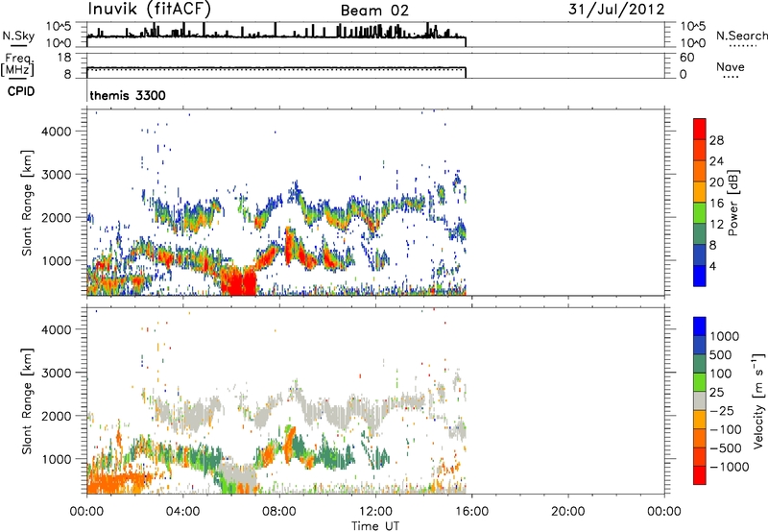Click the "4" label on the power color bar
The width and height of the screenshot is (768, 532).
[x=712, y=266]
